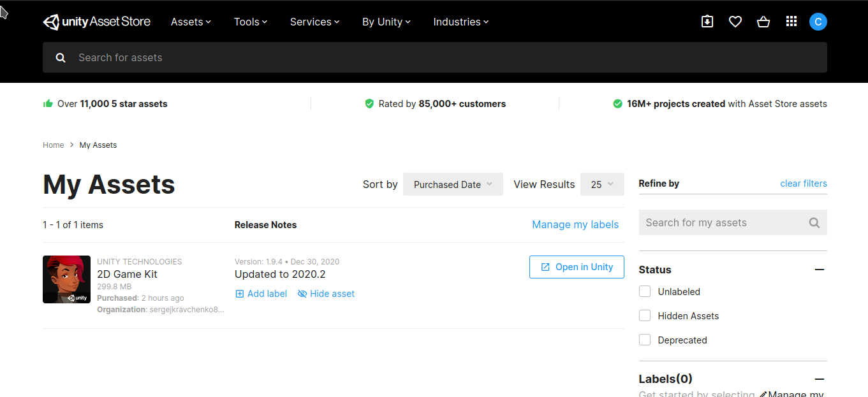
Task: Check the Hidden Assets filter
Action: click(x=645, y=315)
